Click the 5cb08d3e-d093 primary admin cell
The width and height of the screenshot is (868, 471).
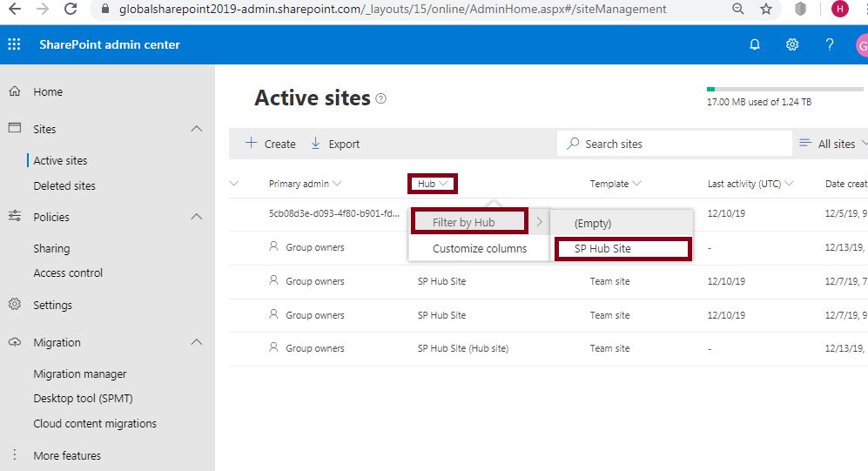(x=333, y=213)
